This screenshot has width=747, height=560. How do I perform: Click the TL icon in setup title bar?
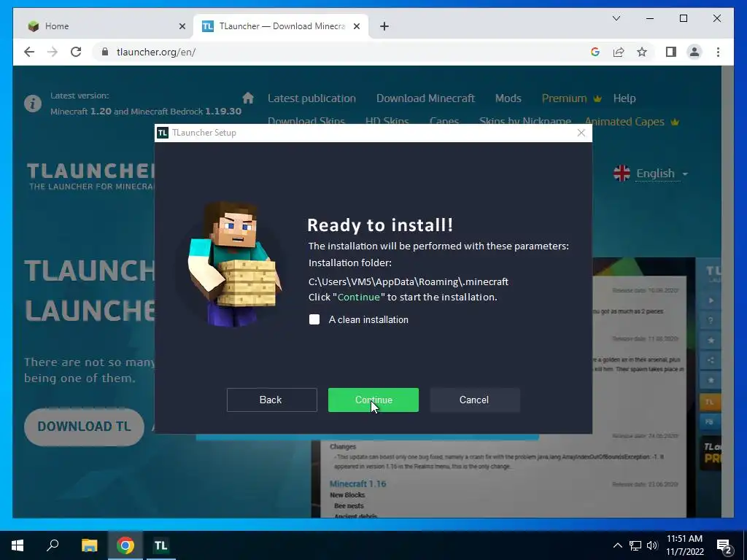(x=163, y=133)
